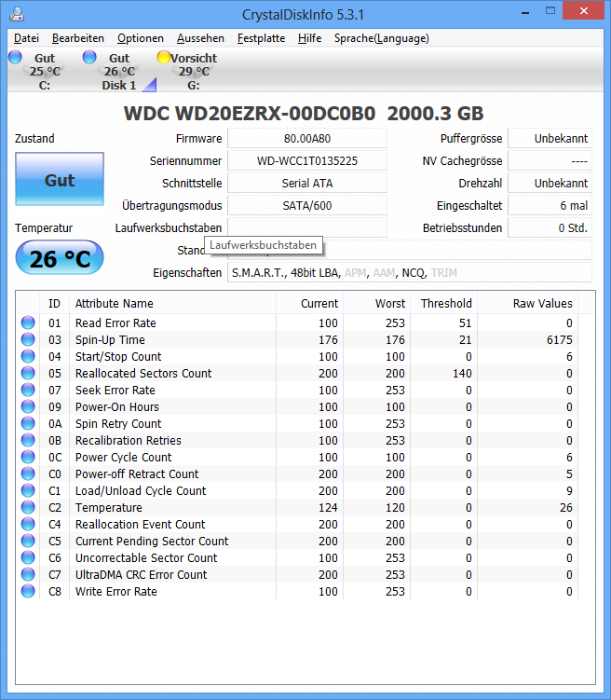The image size is (611, 700).
Task: Select 'Reallocated Sectors Count' attribute text
Action: (x=143, y=373)
